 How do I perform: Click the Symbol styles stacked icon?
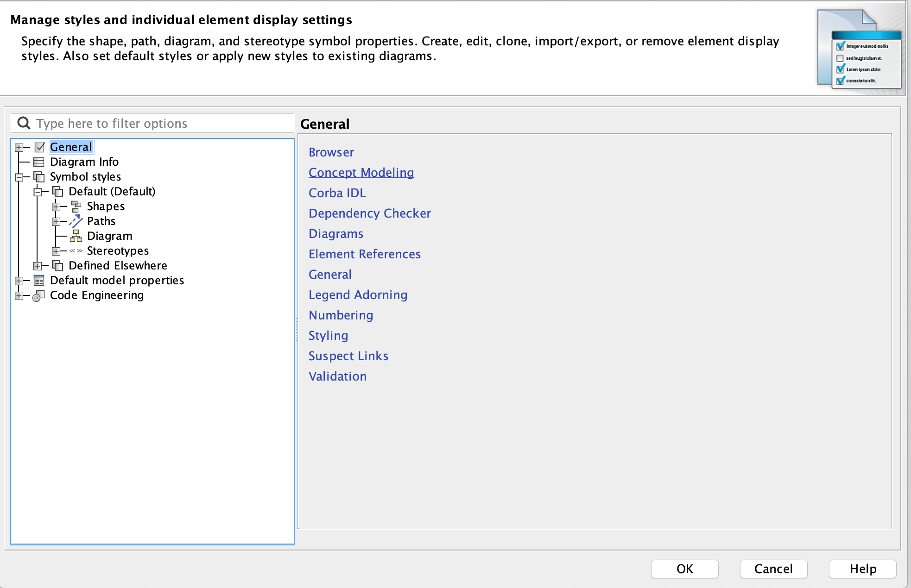[x=39, y=177]
